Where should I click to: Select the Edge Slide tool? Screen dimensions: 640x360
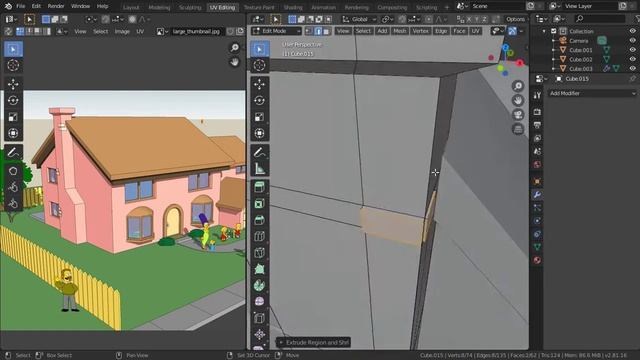tap(259, 318)
